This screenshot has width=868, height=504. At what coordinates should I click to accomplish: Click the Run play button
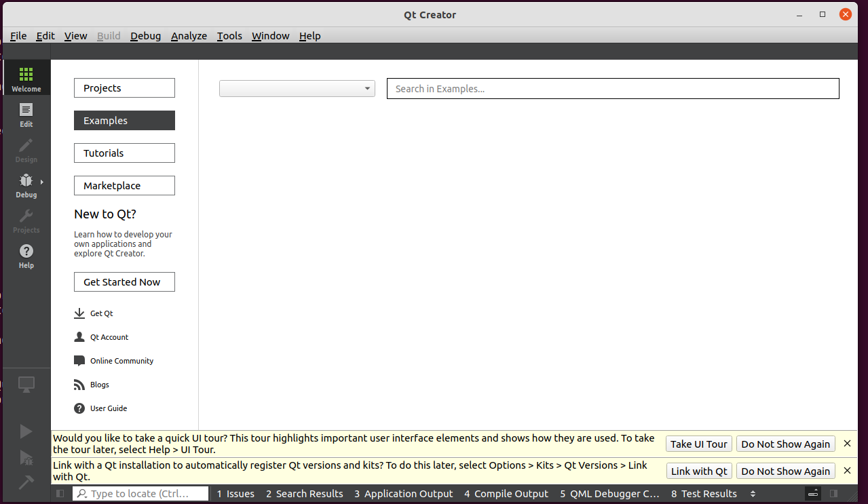(x=26, y=431)
